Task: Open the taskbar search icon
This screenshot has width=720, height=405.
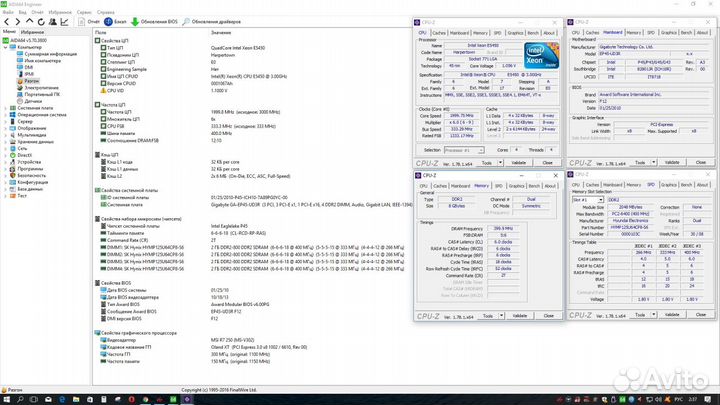Action: point(20,399)
